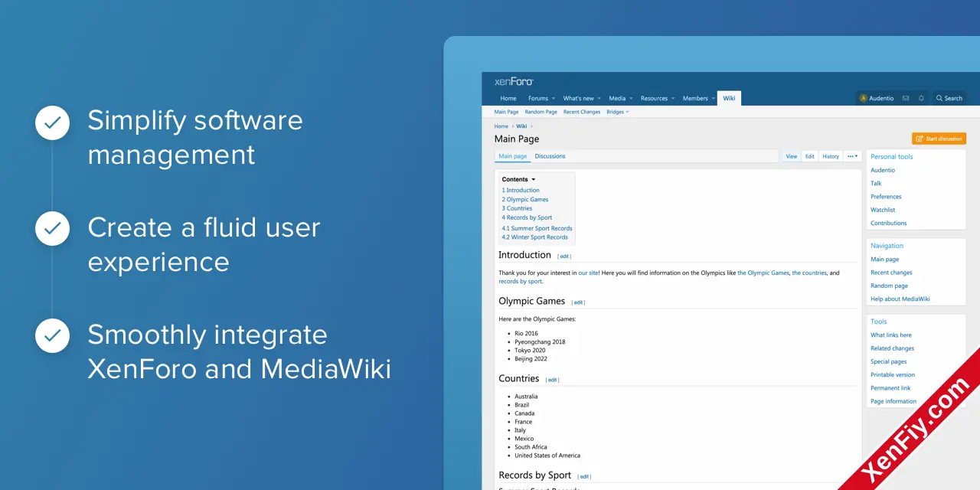Select the Wiki navigation tab
This screenshot has height=490, width=980.
pyautogui.click(x=729, y=98)
